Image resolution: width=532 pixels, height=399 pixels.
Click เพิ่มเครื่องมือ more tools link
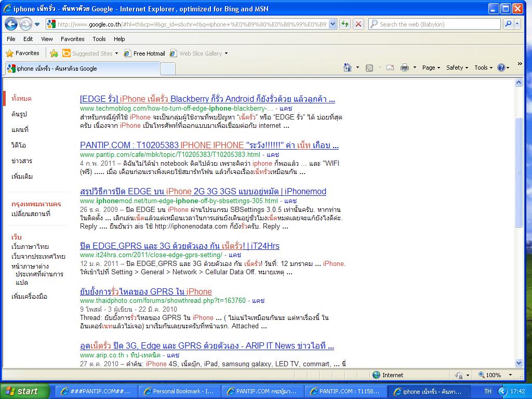29,297
